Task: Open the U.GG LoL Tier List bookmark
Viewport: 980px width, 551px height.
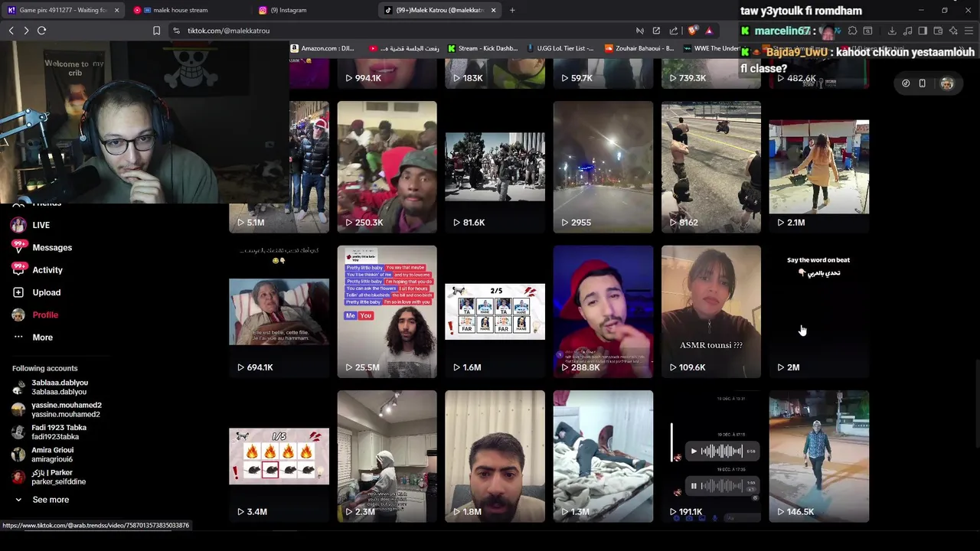Action: [x=560, y=48]
